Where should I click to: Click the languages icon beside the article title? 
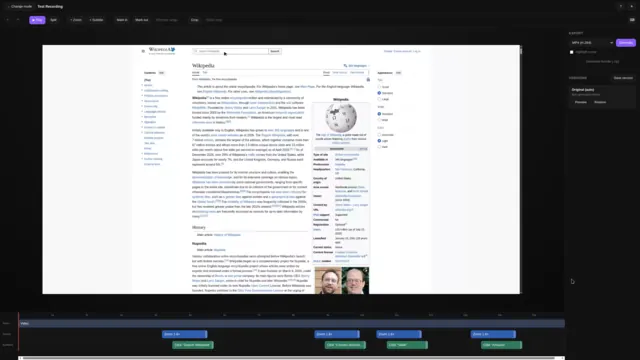tap(345, 66)
